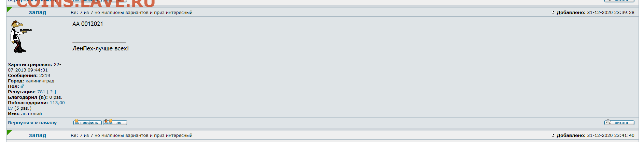644x142 pixels.
Task: Click the male gender icon
Action: [x=22, y=86]
